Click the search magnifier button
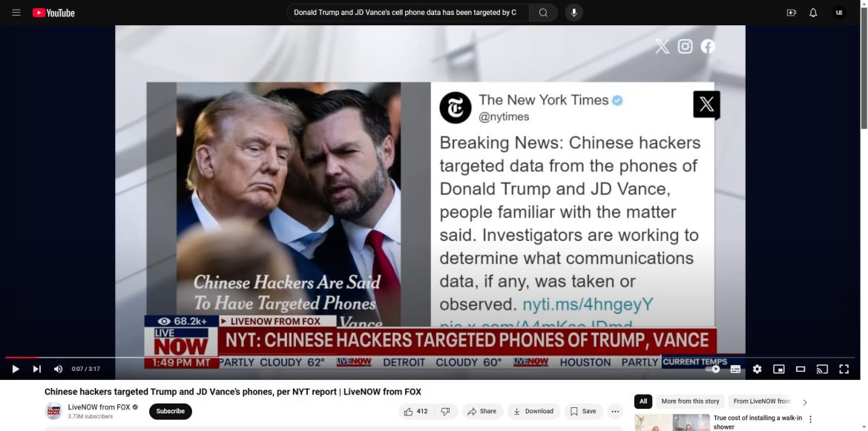The width and height of the screenshot is (868, 431). tap(543, 13)
